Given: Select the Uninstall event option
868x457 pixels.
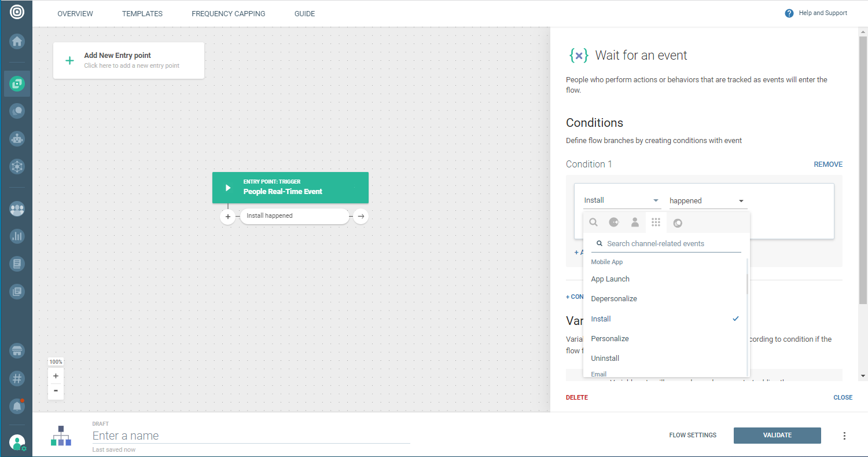Looking at the screenshot, I should tap(605, 359).
